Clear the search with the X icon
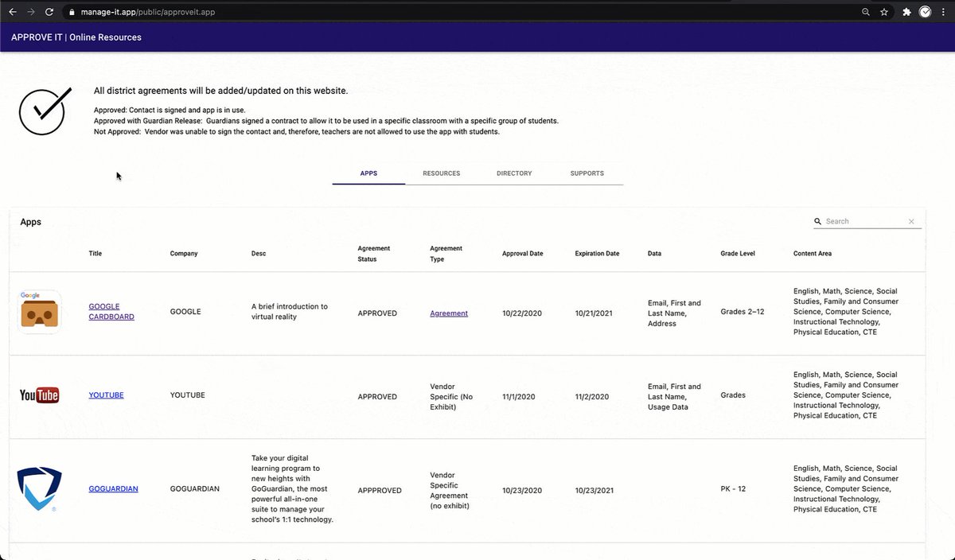The height and width of the screenshot is (560, 955). [911, 222]
